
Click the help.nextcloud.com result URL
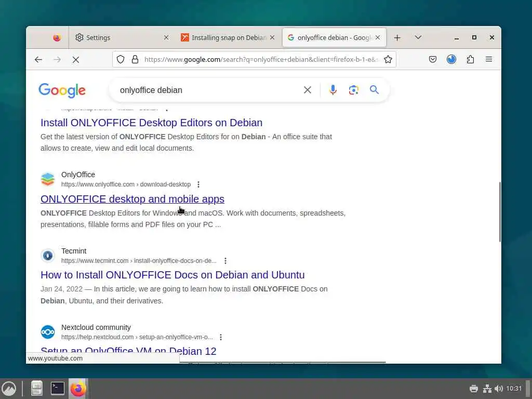(x=137, y=337)
